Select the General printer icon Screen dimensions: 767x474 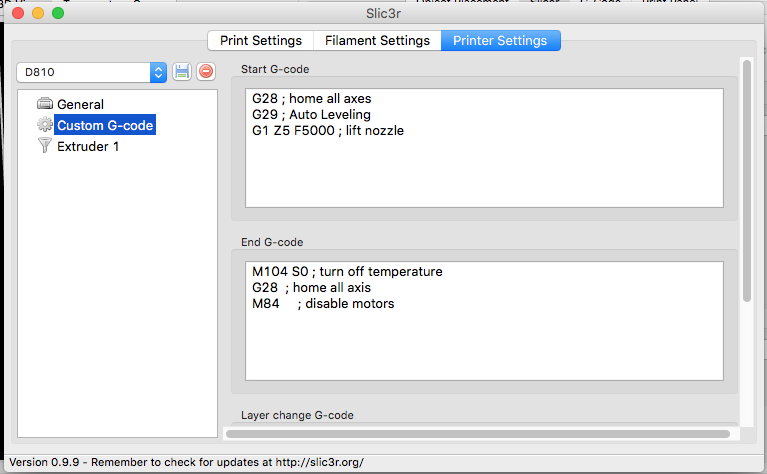click(x=45, y=104)
